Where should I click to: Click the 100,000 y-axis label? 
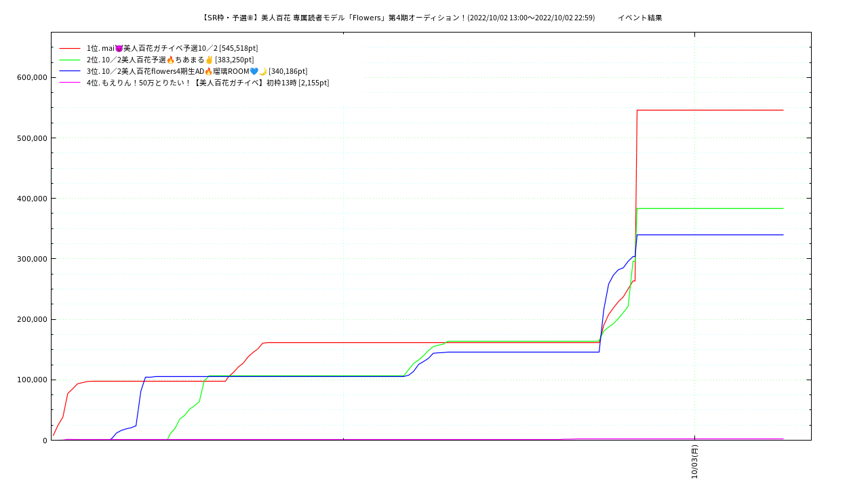tap(31, 380)
